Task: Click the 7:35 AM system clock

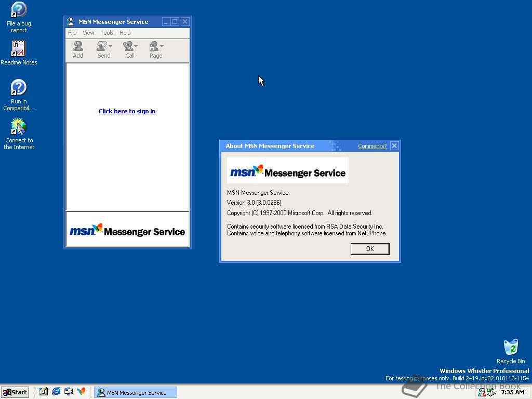Action: (513, 392)
